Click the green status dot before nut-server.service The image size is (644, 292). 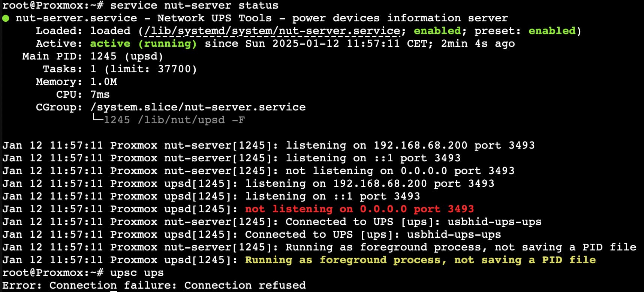[6, 18]
